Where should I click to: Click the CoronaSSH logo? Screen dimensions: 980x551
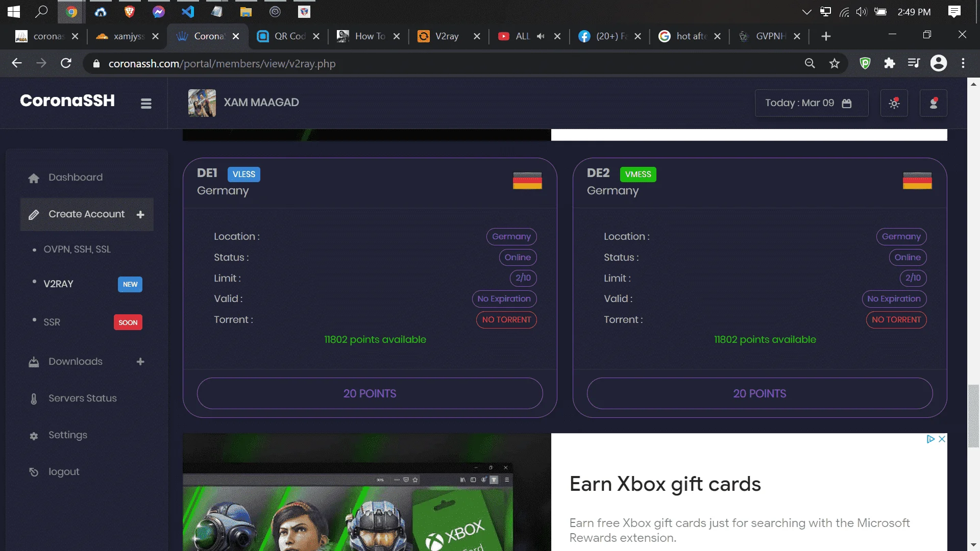[x=67, y=101]
